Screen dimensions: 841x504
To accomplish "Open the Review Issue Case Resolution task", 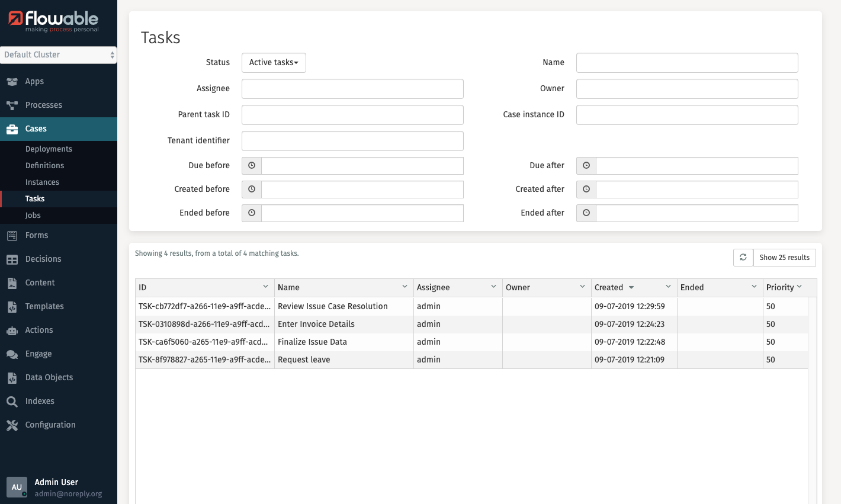I will (332, 306).
